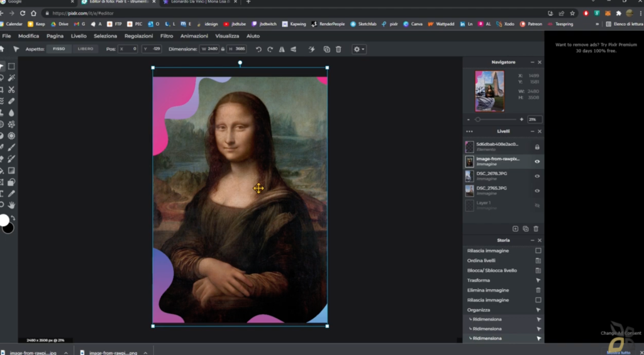Click Blocca/Sblocca livello history entry

click(x=503, y=270)
